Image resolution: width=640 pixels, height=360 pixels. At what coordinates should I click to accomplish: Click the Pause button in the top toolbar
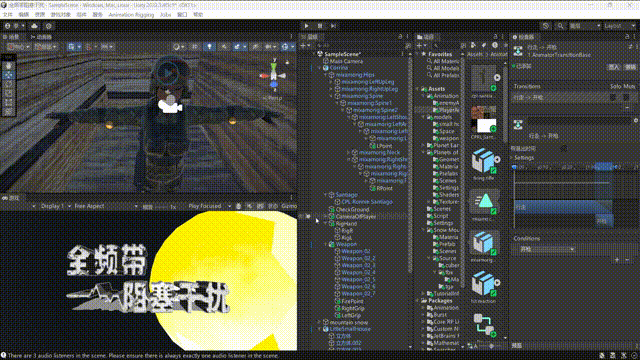[320, 26]
